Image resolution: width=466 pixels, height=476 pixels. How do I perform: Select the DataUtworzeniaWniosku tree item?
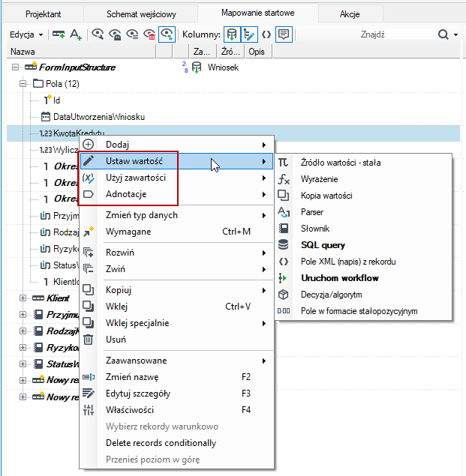(x=99, y=117)
